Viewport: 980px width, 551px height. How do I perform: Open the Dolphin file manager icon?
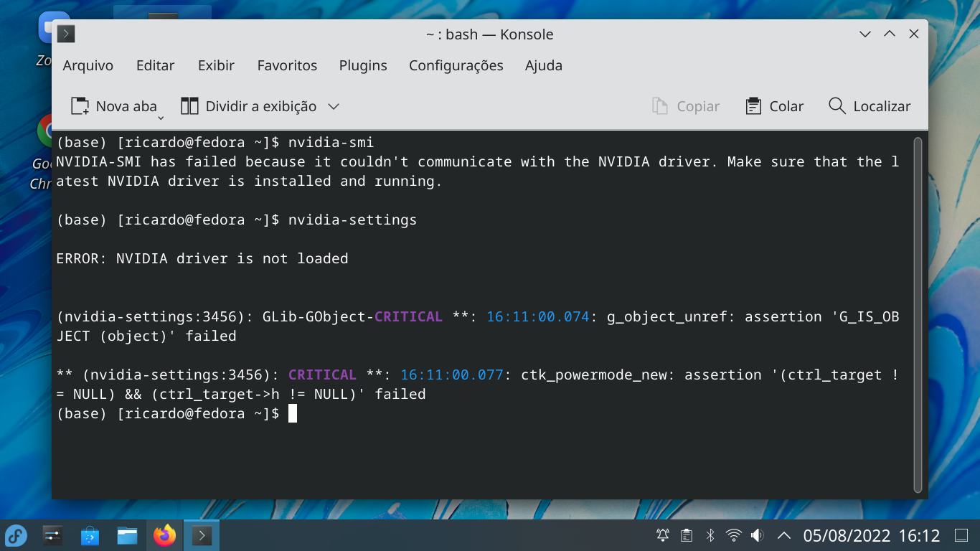(x=127, y=535)
